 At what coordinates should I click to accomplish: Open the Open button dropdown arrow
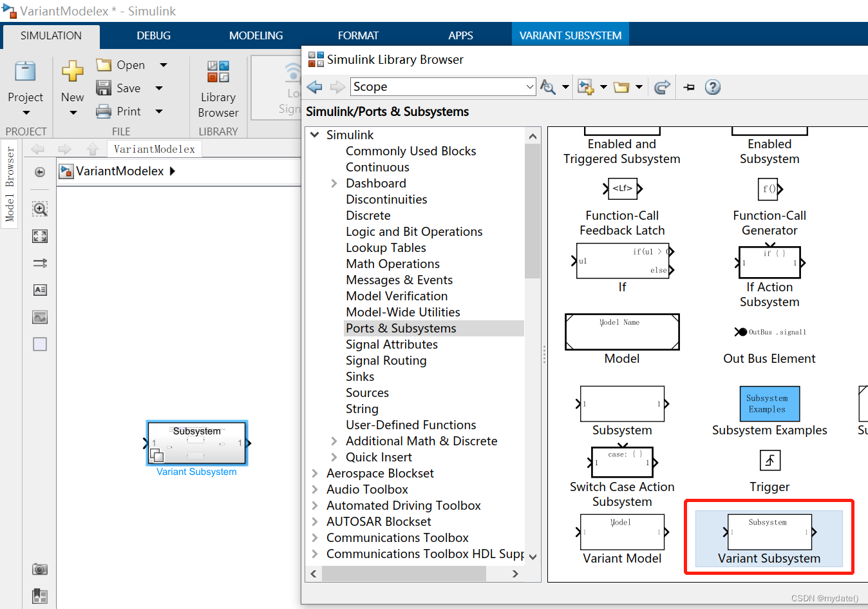pyautogui.click(x=164, y=64)
